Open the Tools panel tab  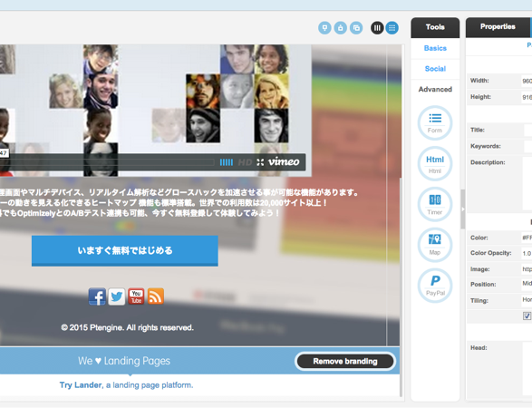click(435, 27)
